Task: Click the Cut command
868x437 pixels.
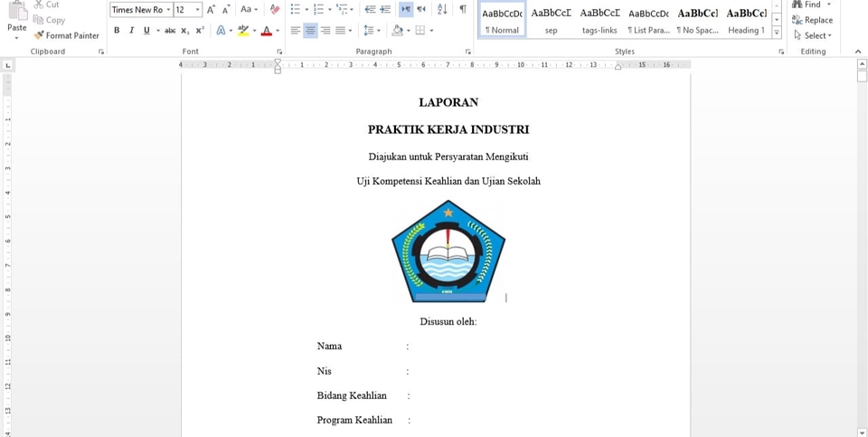Action: [46, 5]
